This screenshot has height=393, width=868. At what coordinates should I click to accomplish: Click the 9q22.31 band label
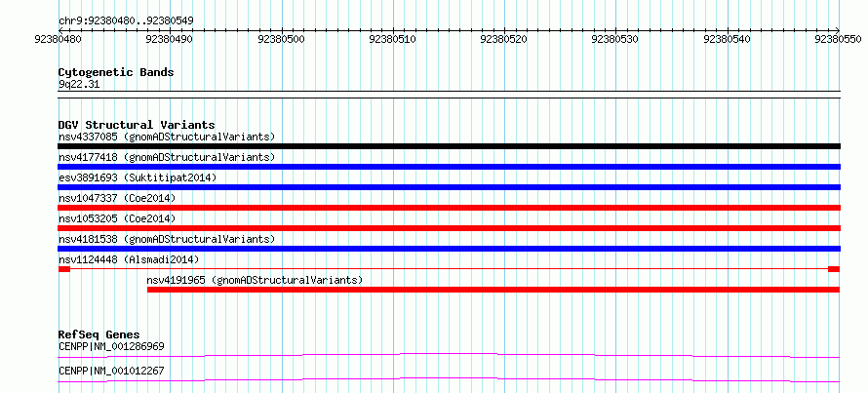[79, 84]
